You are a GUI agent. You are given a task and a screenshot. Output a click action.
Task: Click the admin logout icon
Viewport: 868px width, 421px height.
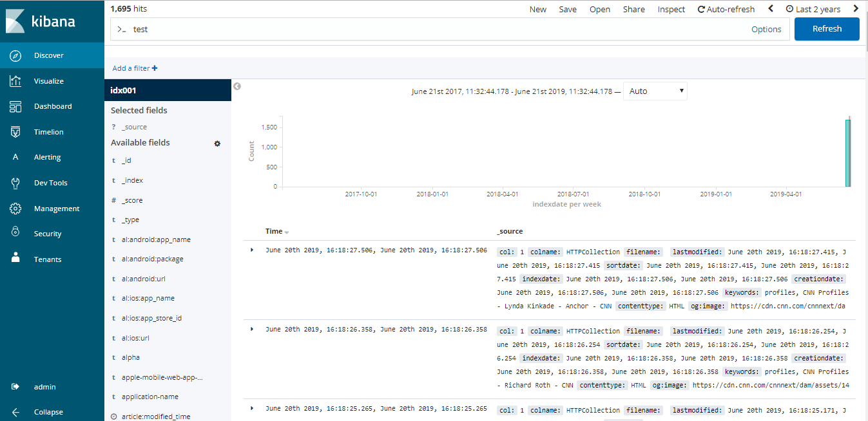pos(16,387)
